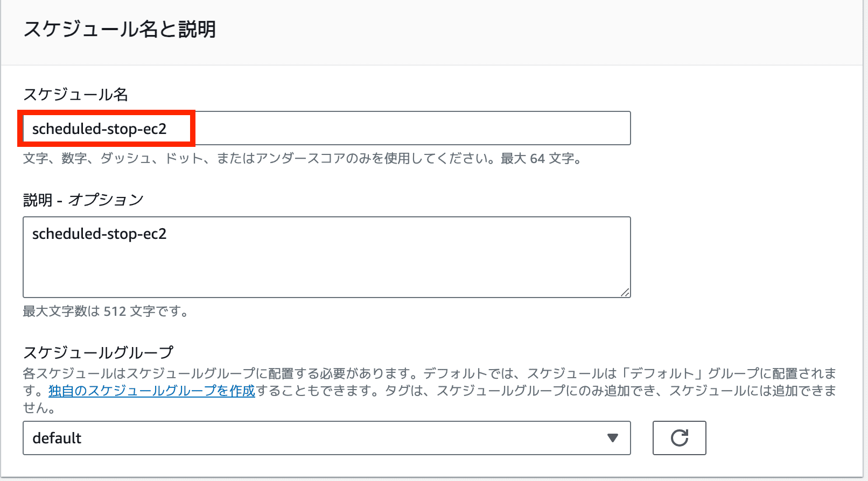Click the 最大文字数は 512 文字です hint text
Viewport: 868px width, 481px height.
106,312
